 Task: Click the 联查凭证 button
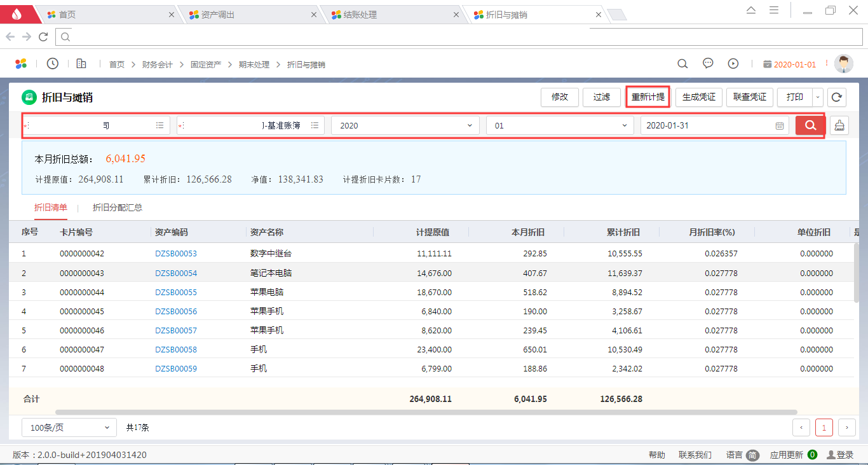tap(750, 97)
